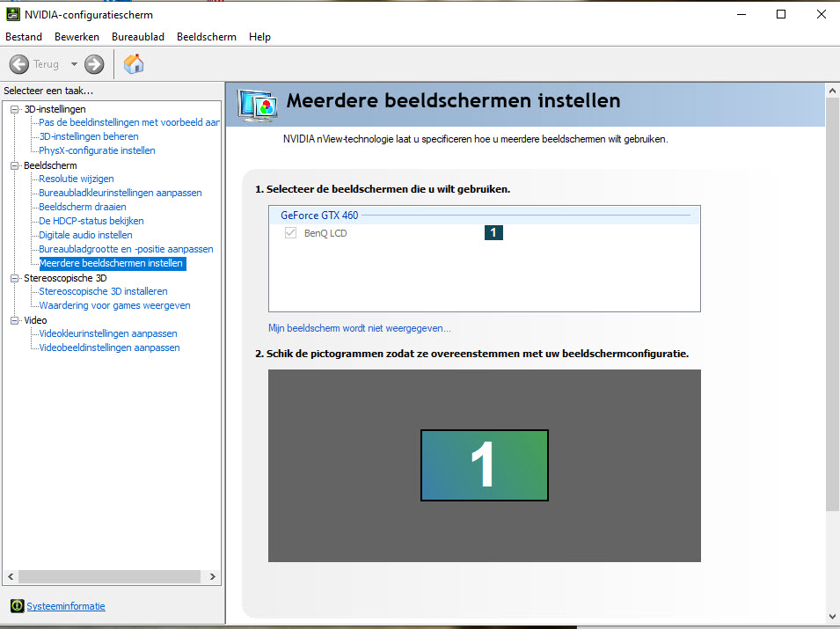This screenshot has width=840, height=629.
Task: Open the Systeeminformatie link
Action: (x=66, y=606)
